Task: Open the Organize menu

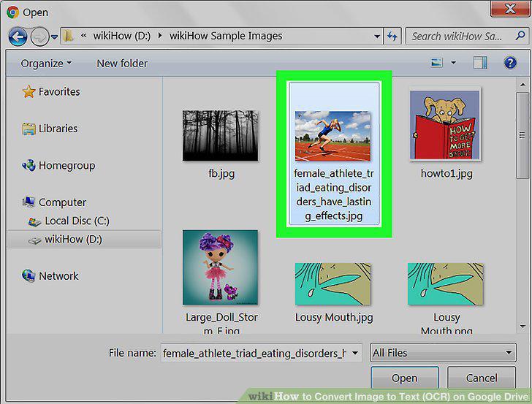Action: (46, 64)
